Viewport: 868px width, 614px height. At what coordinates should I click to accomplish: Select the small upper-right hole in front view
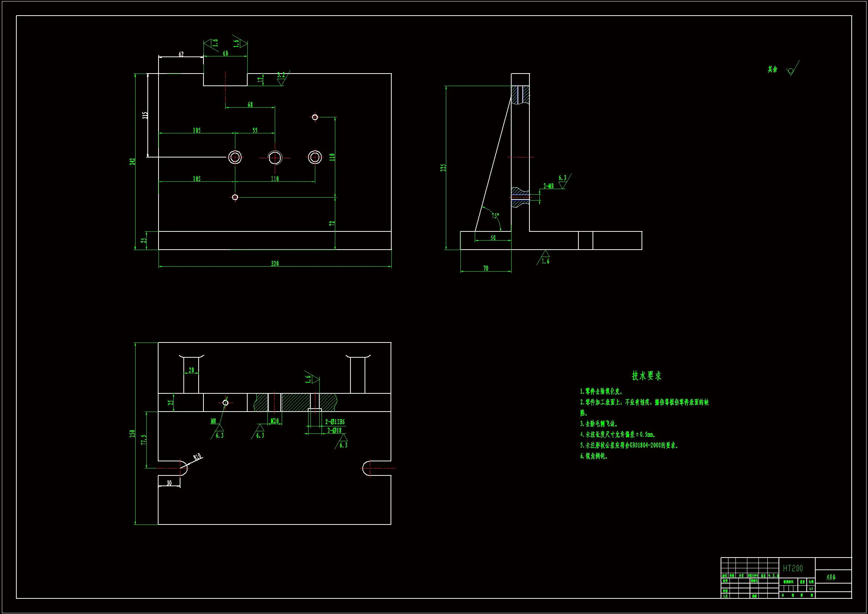pos(315,117)
